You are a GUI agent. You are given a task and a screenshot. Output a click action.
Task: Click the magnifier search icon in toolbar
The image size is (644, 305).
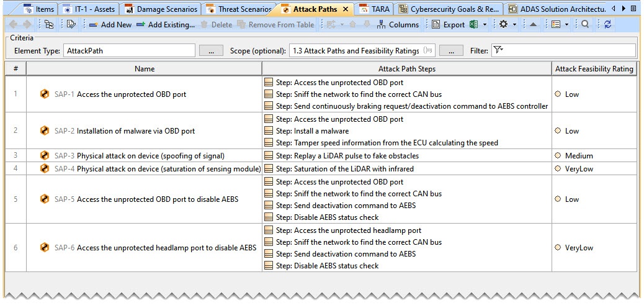(x=585, y=25)
